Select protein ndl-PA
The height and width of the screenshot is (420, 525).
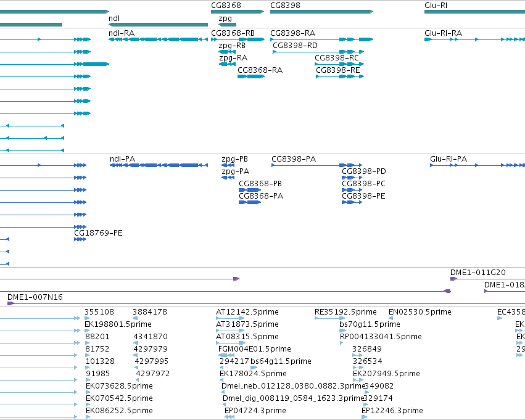coord(159,165)
